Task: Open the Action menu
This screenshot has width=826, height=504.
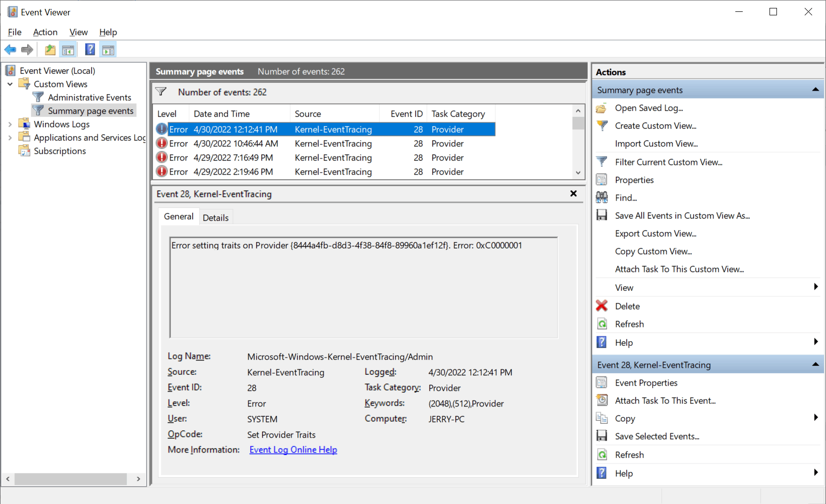Action: [x=45, y=32]
